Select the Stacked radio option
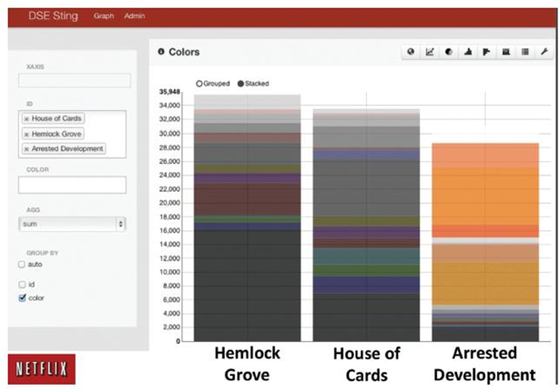 click(x=240, y=84)
